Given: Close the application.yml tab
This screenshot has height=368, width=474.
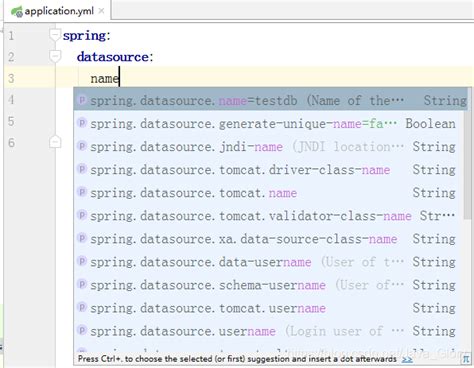Looking at the screenshot, I should pos(101,11).
